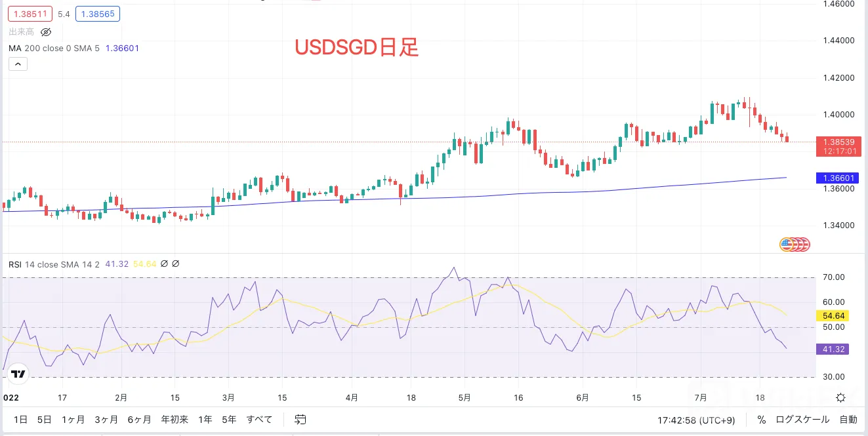Toggle auto scale (自動)

[848, 420]
